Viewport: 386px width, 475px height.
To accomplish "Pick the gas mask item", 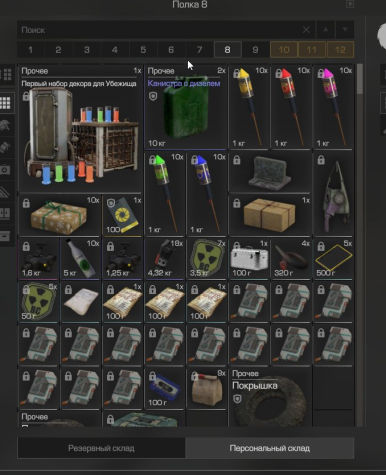I will pyautogui.click(x=333, y=193).
